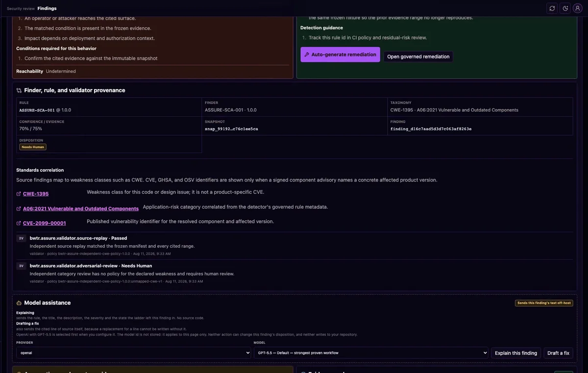Click Explain this finding button
Viewport: 588px width, 373px height.
coord(516,353)
